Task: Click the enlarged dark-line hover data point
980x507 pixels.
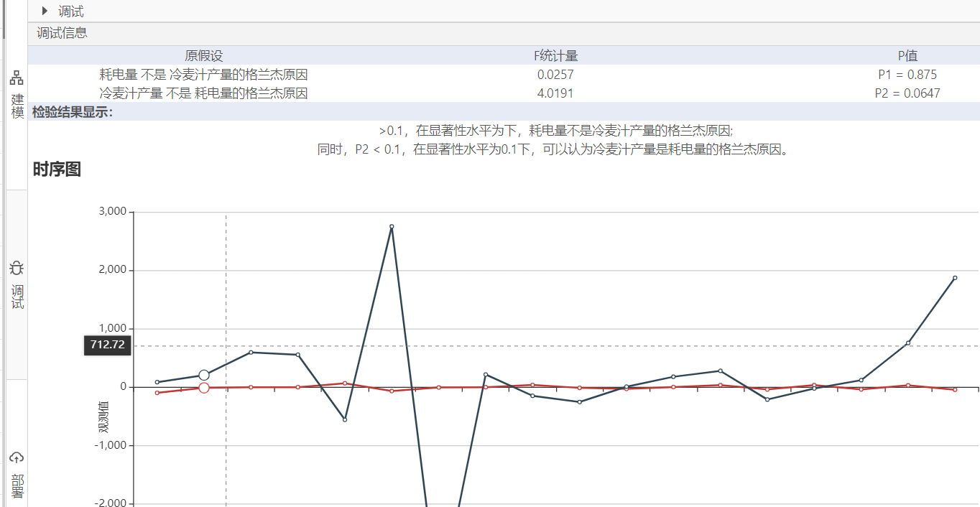Action: point(204,375)
